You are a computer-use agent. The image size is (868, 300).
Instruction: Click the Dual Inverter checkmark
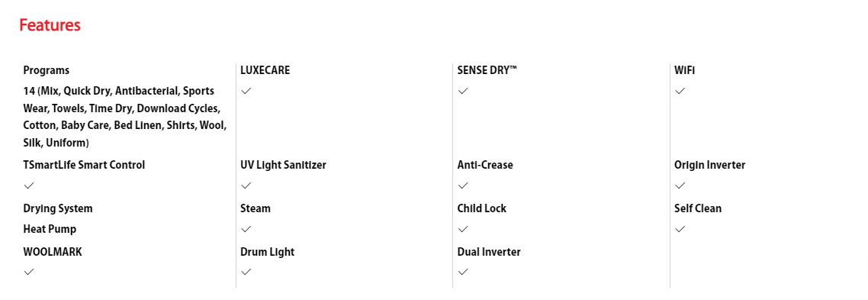pos(463,272)
